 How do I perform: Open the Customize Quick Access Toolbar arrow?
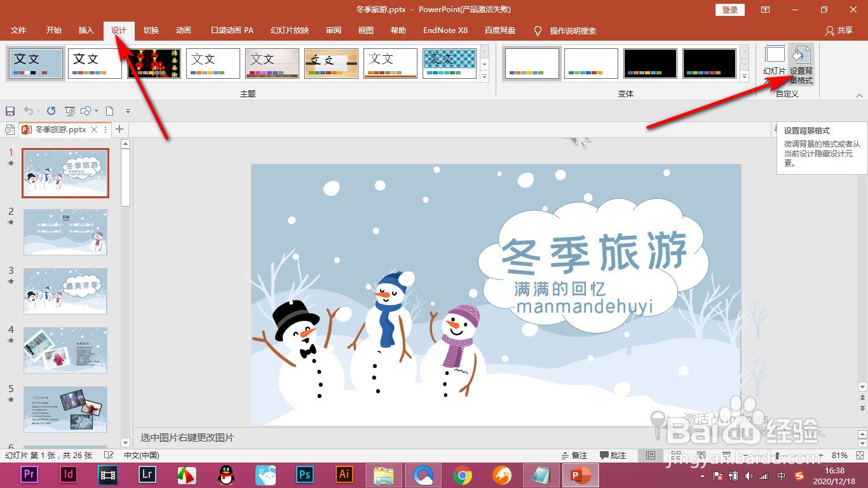click(x=128, y=111)
